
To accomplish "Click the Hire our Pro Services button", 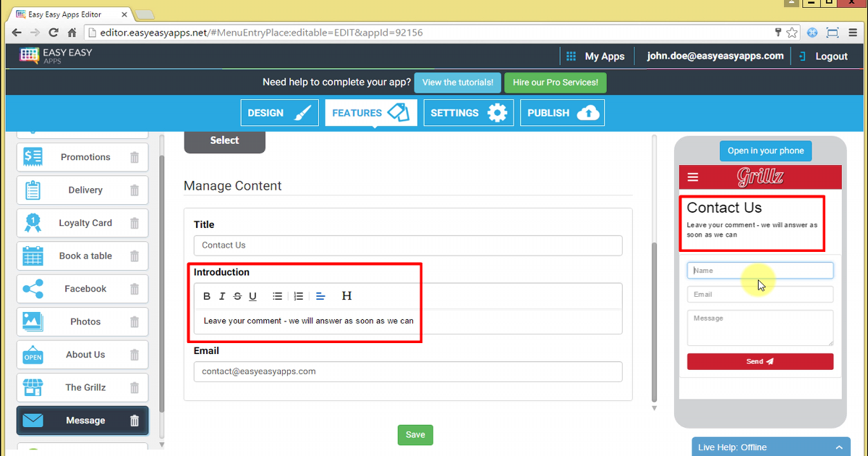I will [555, 83].
